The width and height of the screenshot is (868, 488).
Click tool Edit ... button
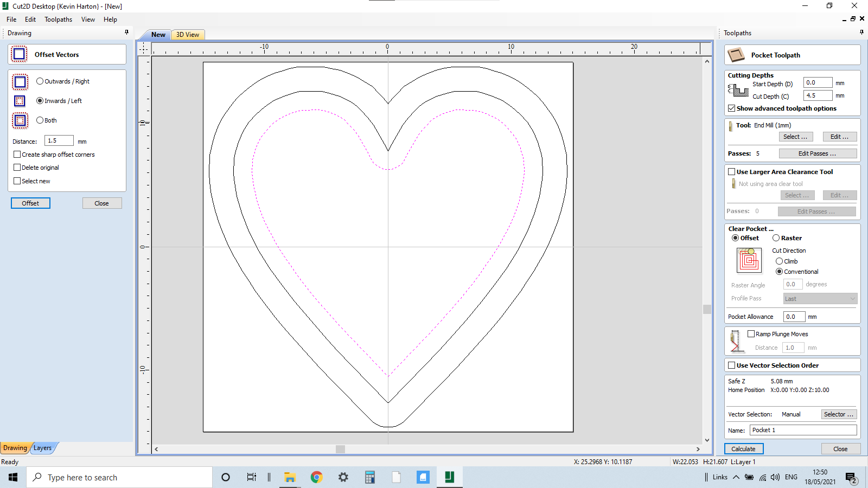click(839, 137)
